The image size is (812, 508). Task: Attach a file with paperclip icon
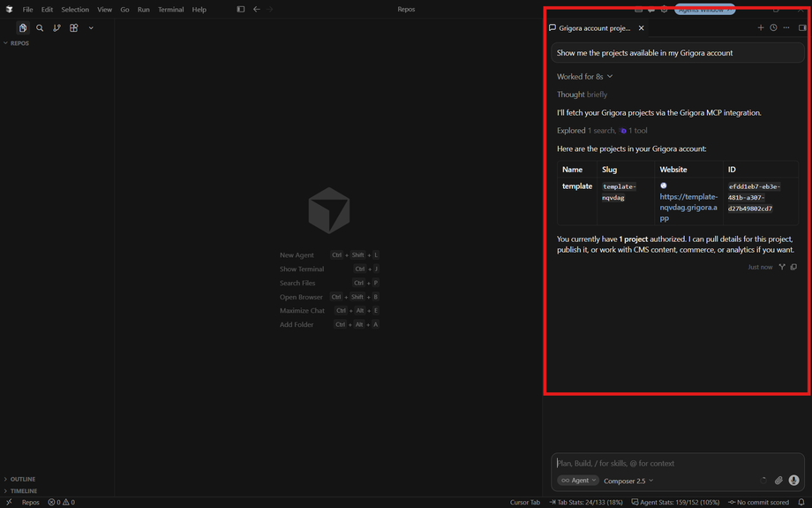click(x=778, y=481)
